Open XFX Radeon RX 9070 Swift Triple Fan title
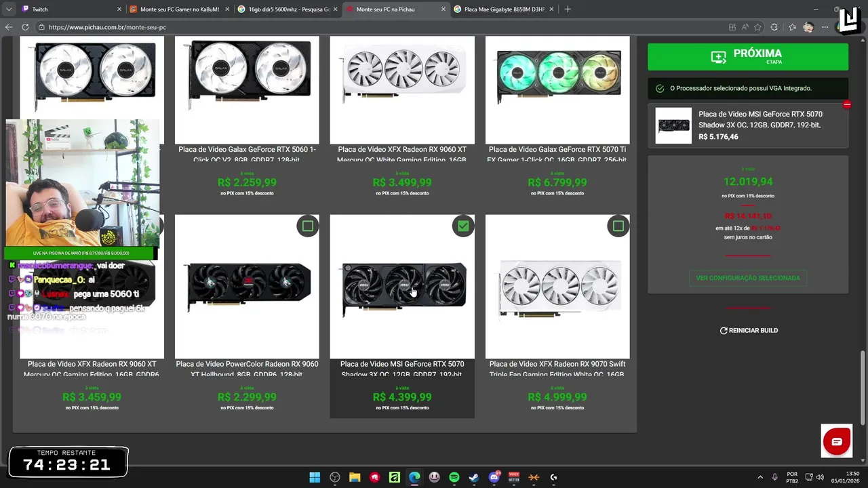This screenshot has width=868, height=488. point(557,369)
